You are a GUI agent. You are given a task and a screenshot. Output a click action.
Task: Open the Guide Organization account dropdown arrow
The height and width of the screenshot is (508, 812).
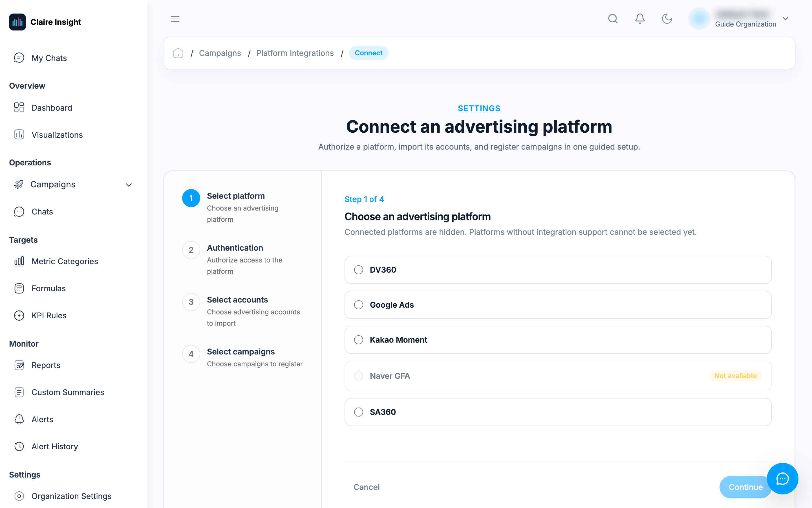coord(785,18)
